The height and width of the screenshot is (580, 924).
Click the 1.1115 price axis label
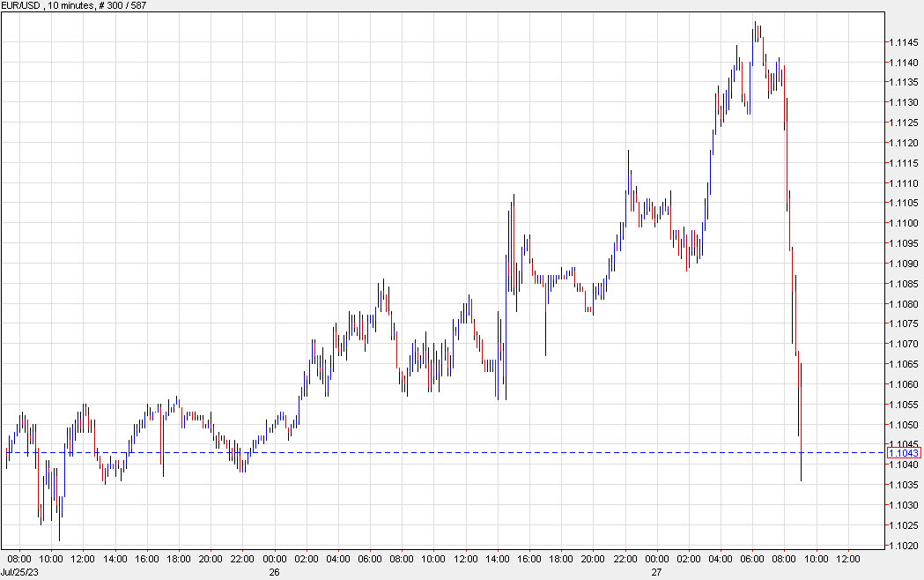pyautogui.click(x=904, y=163)
